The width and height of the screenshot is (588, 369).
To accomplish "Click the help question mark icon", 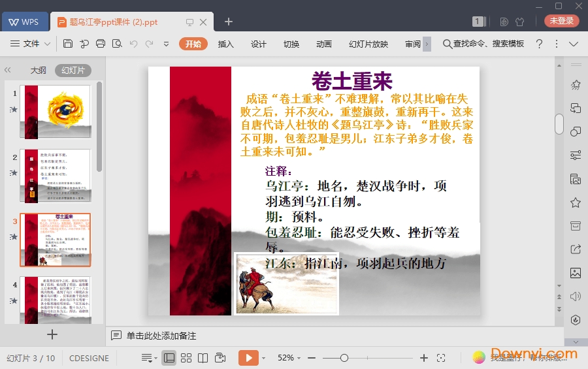I will click(539, 44).
